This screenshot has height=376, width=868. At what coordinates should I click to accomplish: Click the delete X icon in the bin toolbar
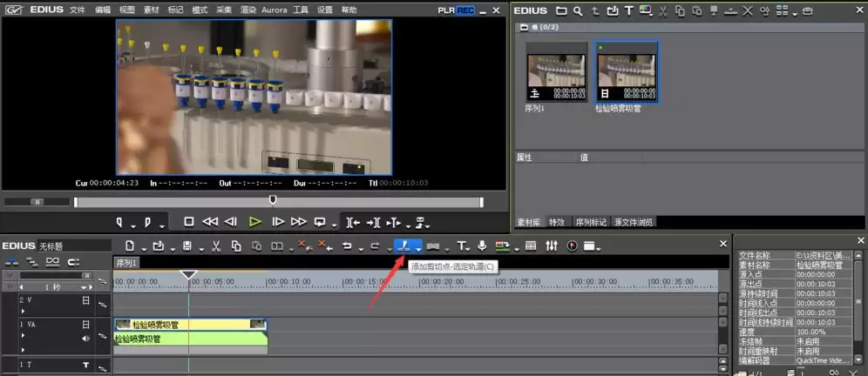748,10
